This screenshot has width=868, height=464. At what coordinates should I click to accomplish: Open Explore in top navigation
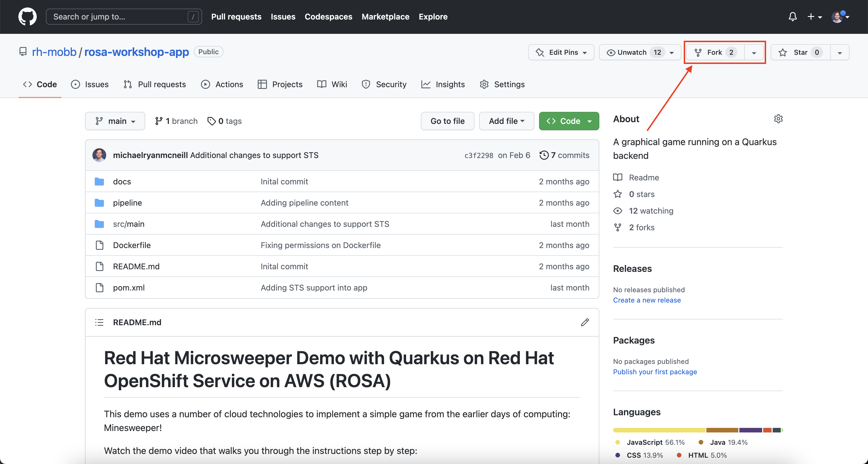[x=433, y=17]
